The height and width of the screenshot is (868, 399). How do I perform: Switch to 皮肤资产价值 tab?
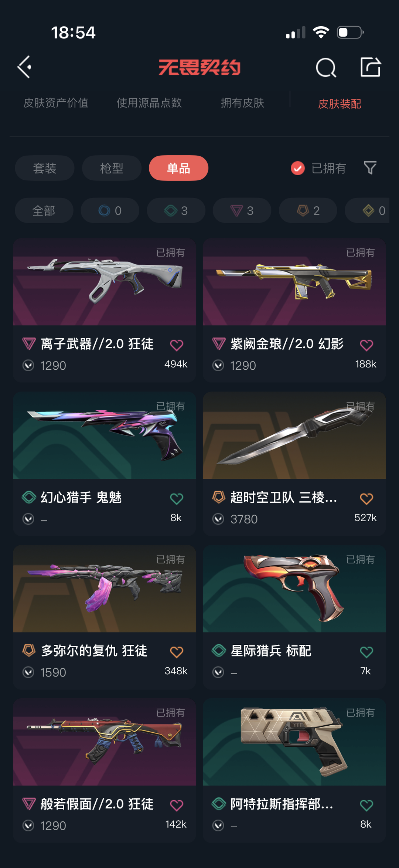56,103
